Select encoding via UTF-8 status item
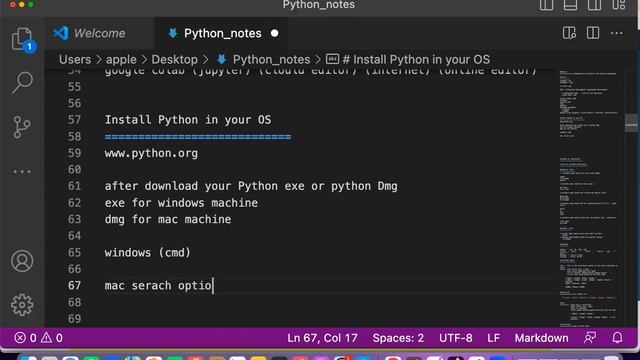 click(456, 338)
